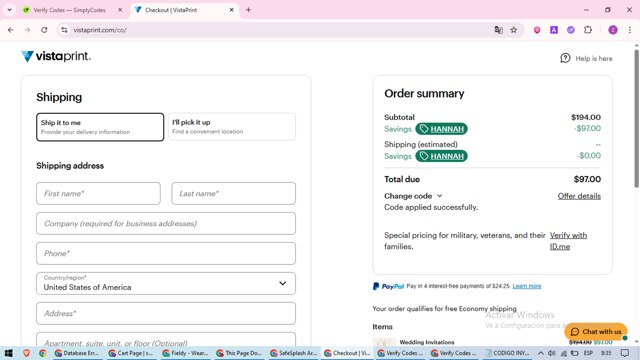Click the Last name field
The image size is (640, 360).
[233, 193]
